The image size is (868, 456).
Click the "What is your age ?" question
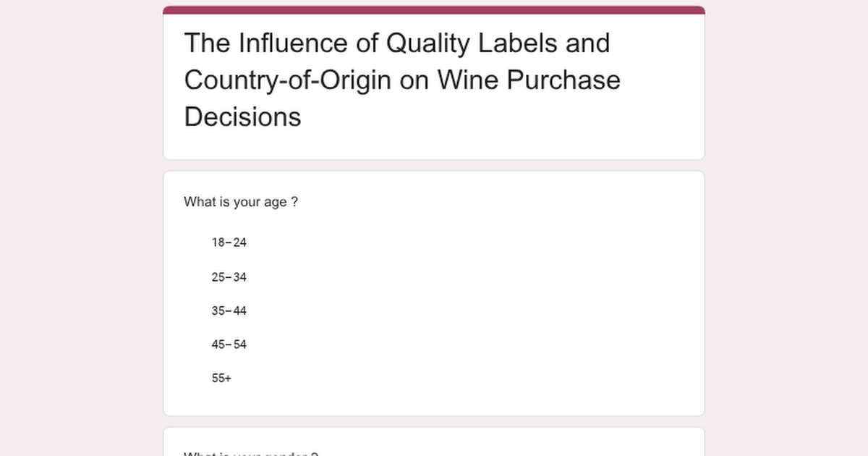241,202
